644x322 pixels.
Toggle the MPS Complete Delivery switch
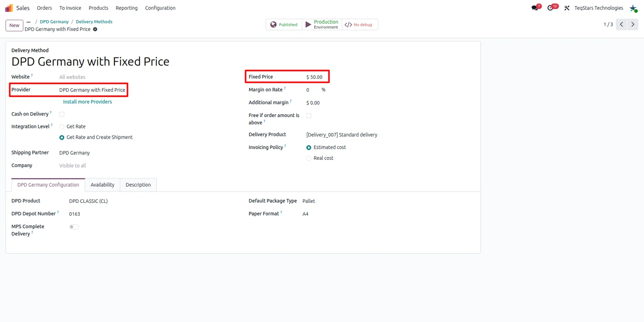click(74, 227)
